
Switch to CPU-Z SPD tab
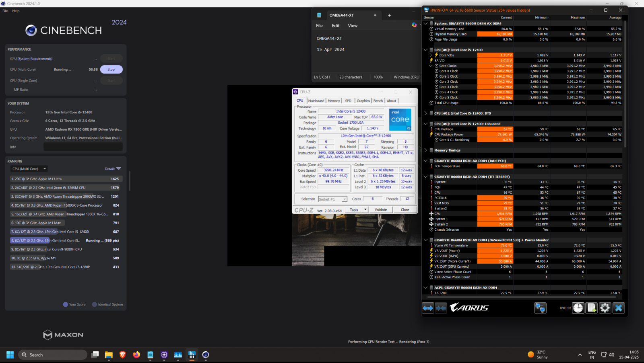pyautogui.click(x=348, y=101)
